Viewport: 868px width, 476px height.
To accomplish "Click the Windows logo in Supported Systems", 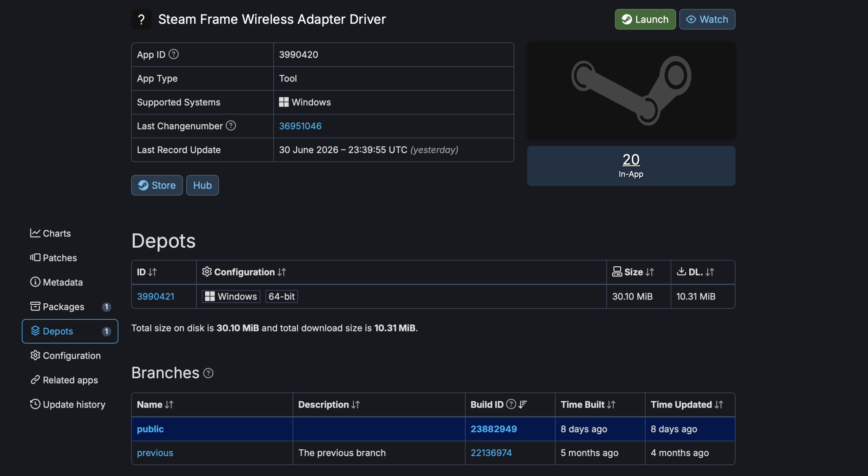I will coord(284,102).
